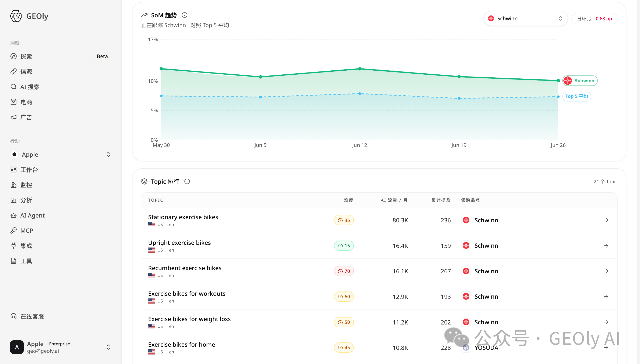This screenshot has width=640, height=364.
Task: Open the Stationary exercise bikes topic
Action: point(183,217)
